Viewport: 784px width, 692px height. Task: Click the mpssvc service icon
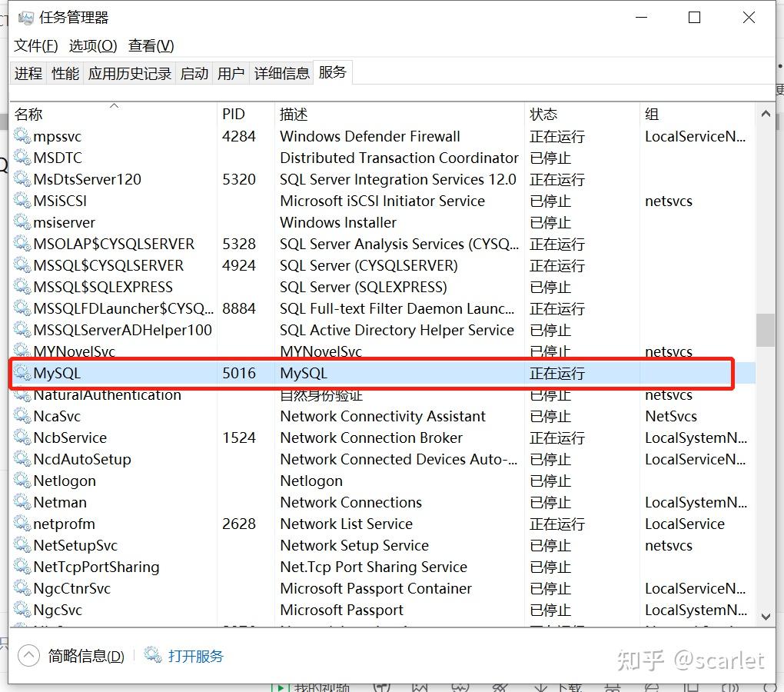pos(23,136)
